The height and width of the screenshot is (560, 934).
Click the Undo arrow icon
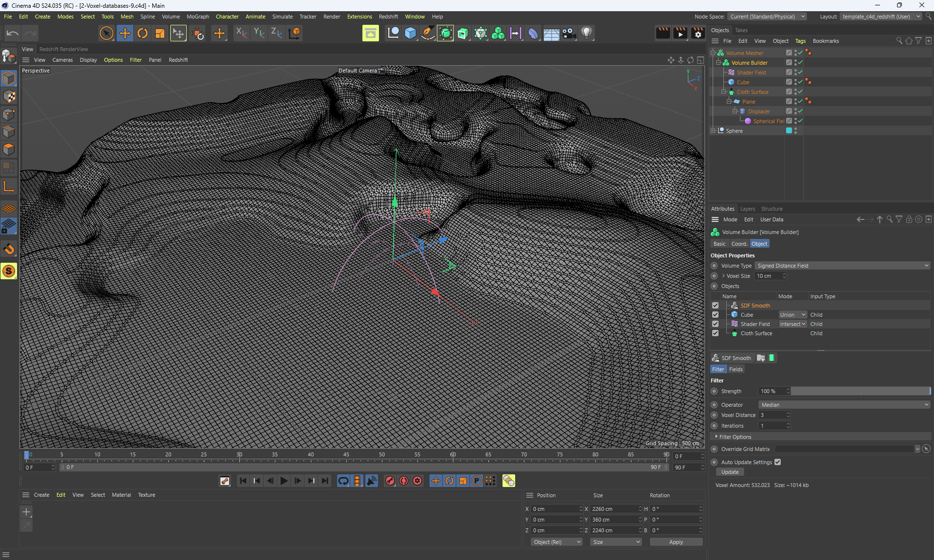tap(13, 33)
